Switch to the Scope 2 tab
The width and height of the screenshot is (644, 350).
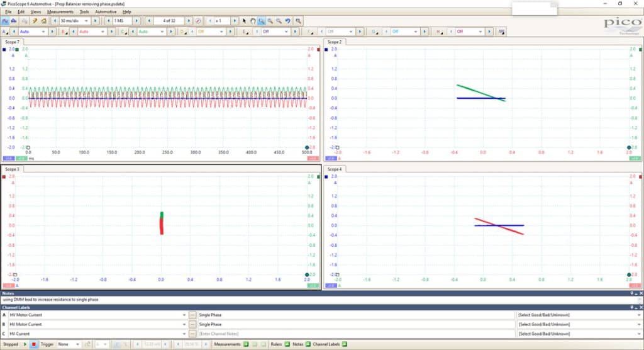tap(334, 42)
